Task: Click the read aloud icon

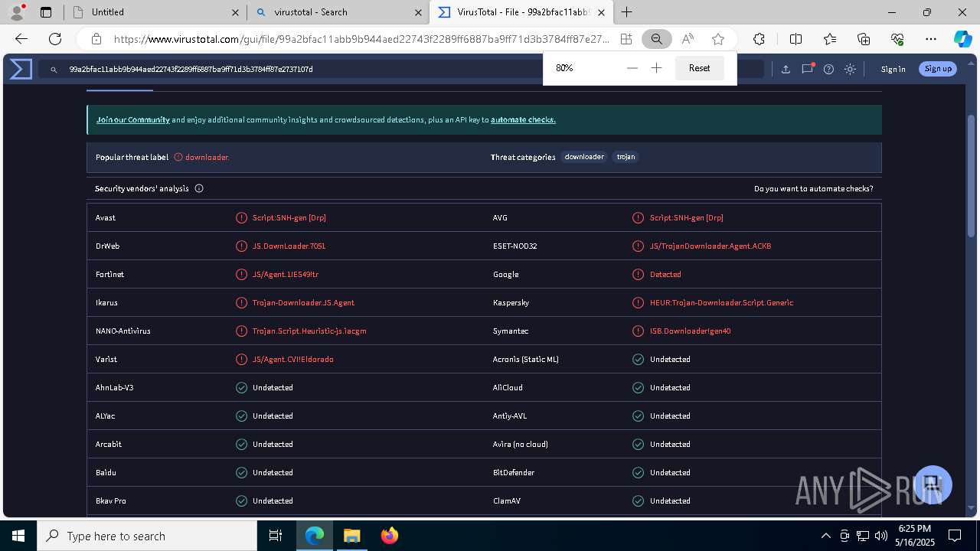Action: click(x=688, y=39)
